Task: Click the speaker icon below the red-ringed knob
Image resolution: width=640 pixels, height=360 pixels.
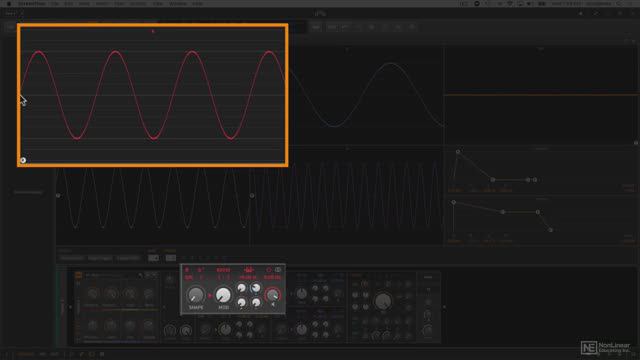Action: [273, 304]
